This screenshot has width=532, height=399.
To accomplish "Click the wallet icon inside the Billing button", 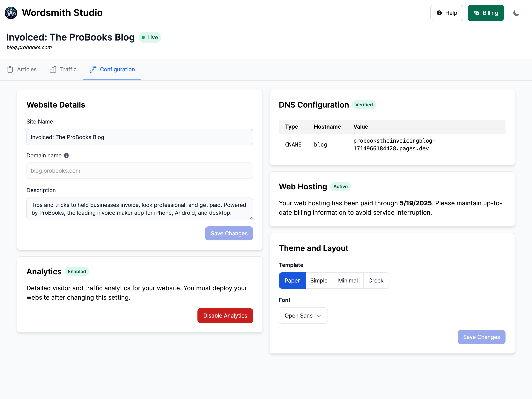I will pos(477,13).
